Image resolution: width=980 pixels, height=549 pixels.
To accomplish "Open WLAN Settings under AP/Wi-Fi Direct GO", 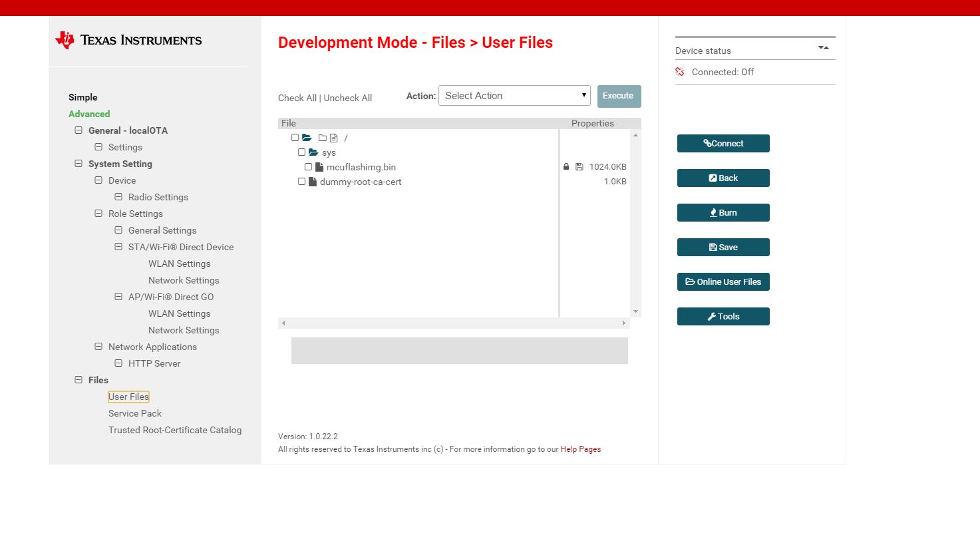I will (x=180, y=313).
